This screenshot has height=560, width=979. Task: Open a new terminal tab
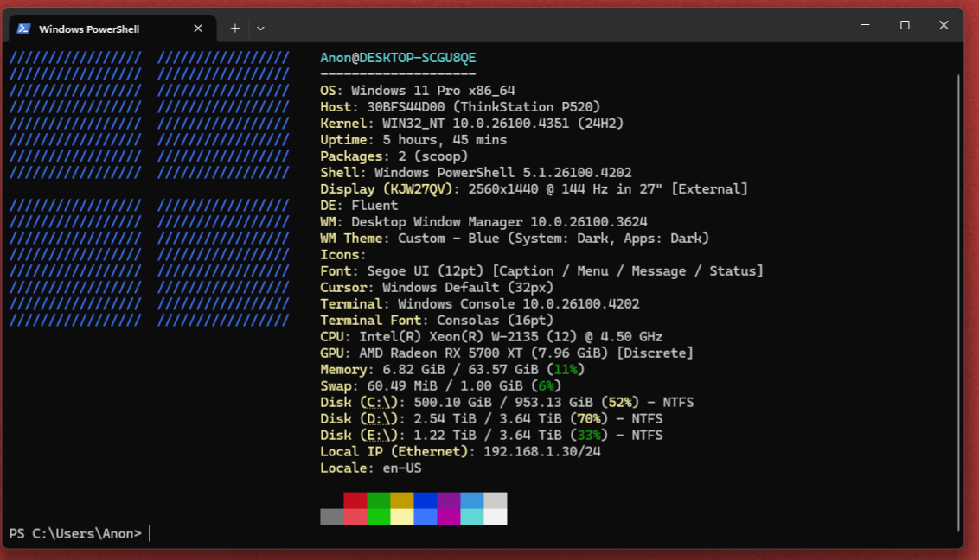(234, 28)
